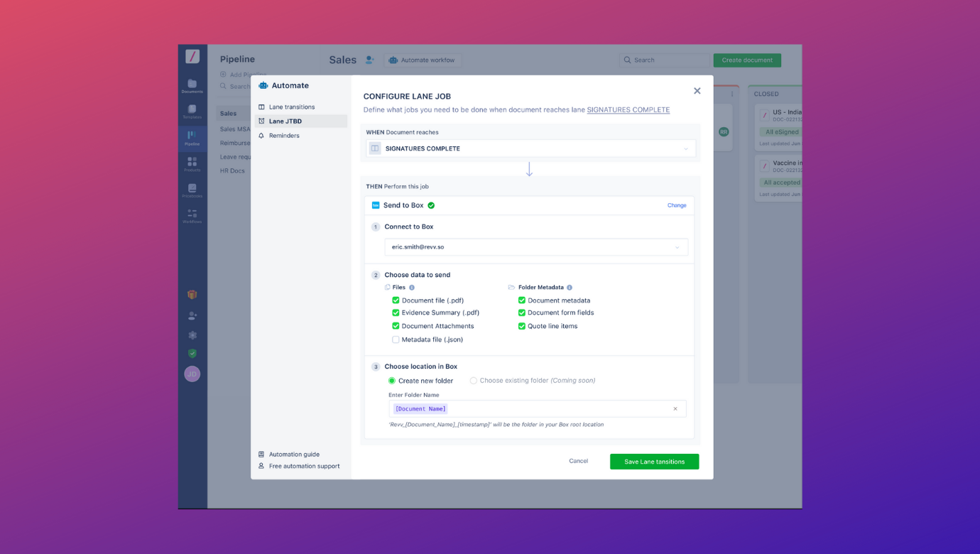
Task: Uncheck the Document file (.pdf) option
Action: [396, 300]
